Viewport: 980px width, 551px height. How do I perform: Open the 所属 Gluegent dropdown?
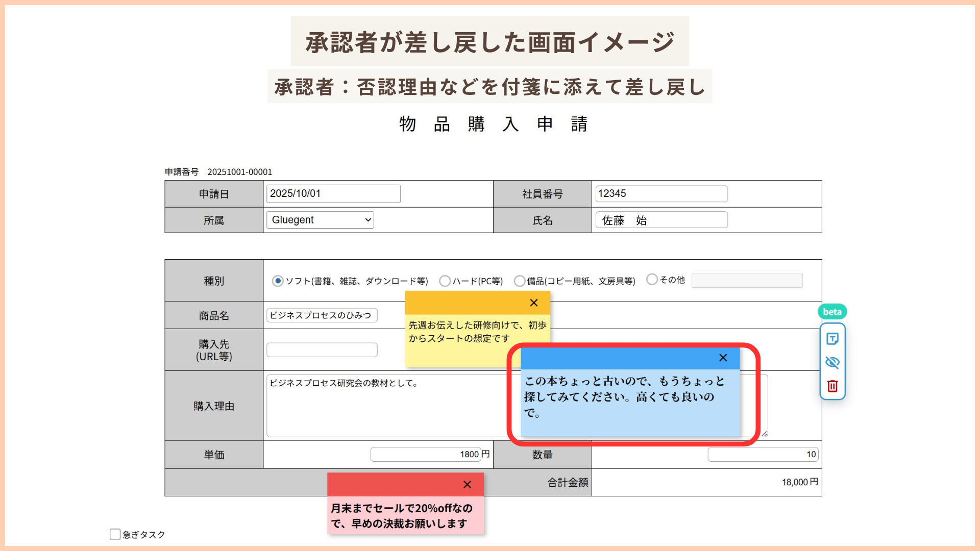click(x=320, y=220)
